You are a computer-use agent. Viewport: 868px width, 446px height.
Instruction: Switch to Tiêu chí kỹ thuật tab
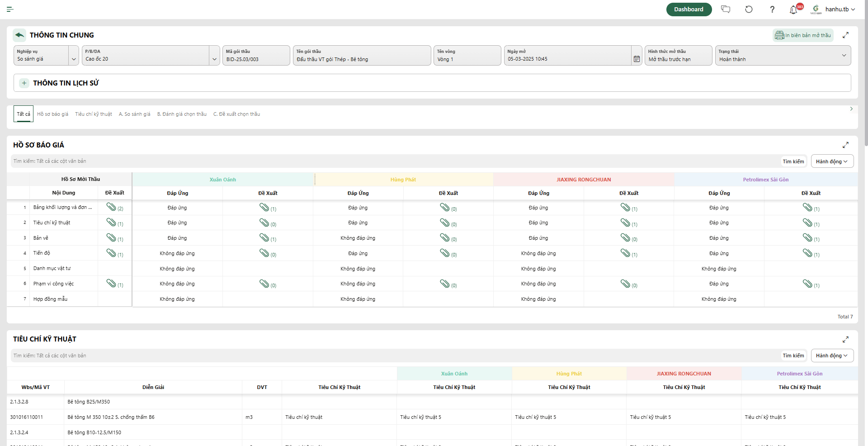pyautogui.click(x=94, y=114)
